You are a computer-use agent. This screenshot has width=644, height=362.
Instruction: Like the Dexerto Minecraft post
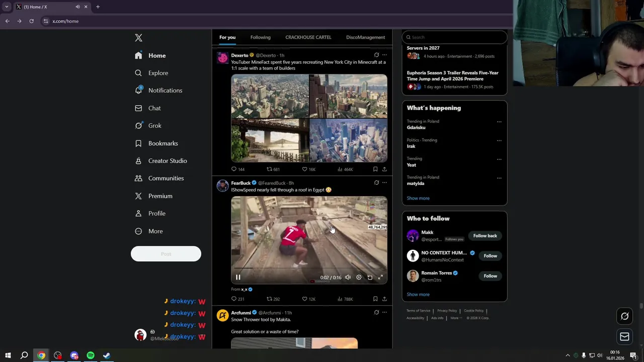(308, 169)
